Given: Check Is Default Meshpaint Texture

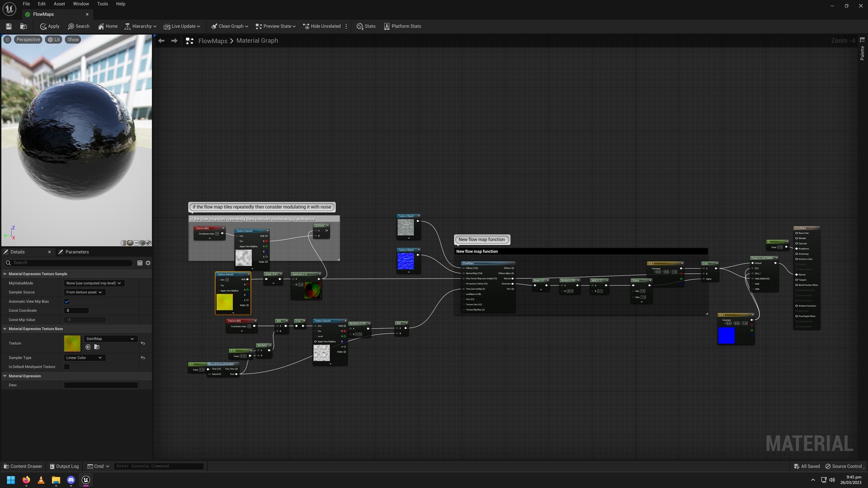Looking at the screenshot, I should click(66, 366).
